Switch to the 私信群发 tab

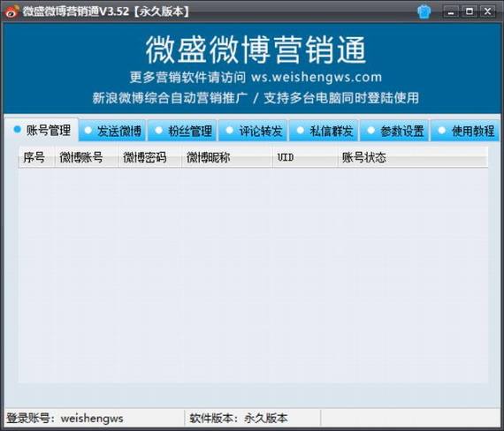click(325, 131)
